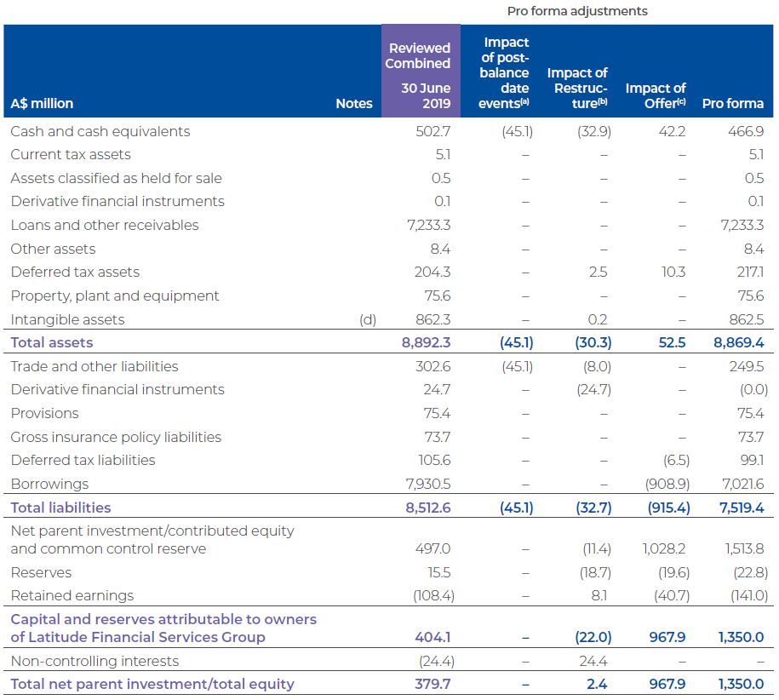Click the 'Impact of post-balance date events' header
Screen dimensions: 779x700
click(x=506, y=72)
